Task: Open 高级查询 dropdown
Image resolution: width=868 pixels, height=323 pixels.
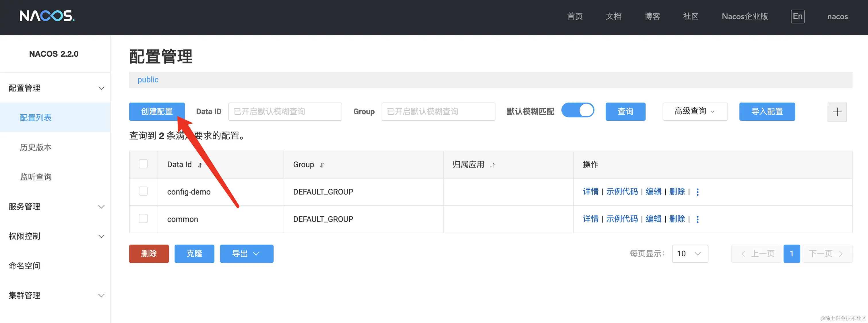Action: [x=695, y=111]
